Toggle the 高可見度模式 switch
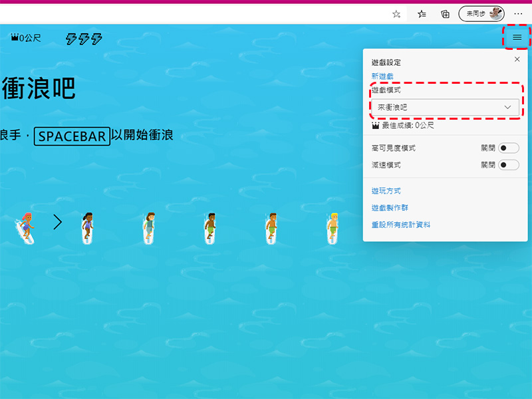This screenshot has width=532, height=399. [x=509, y=148]
